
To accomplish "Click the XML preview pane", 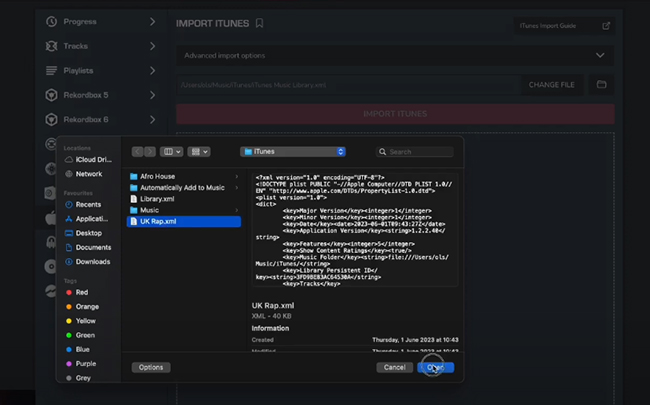I will click(x=355, y=230).
